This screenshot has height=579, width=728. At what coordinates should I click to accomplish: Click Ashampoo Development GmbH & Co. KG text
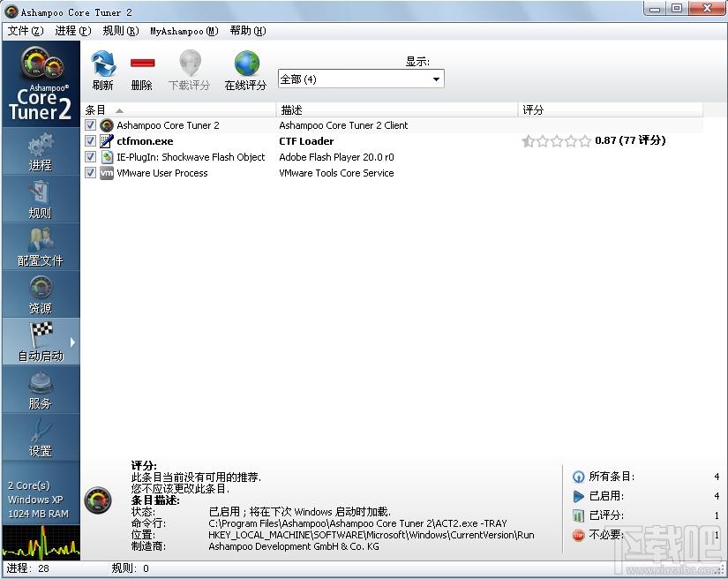click(294, 546)
